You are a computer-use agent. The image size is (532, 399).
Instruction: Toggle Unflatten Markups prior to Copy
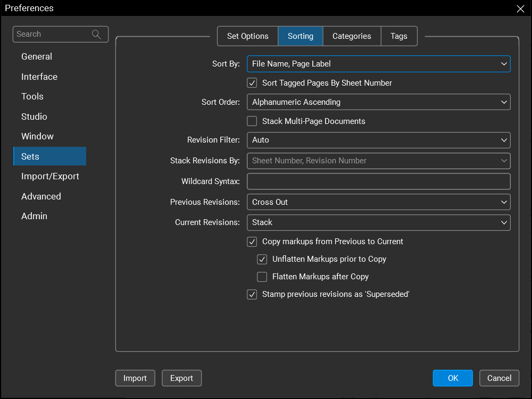(x=262, y=259)
